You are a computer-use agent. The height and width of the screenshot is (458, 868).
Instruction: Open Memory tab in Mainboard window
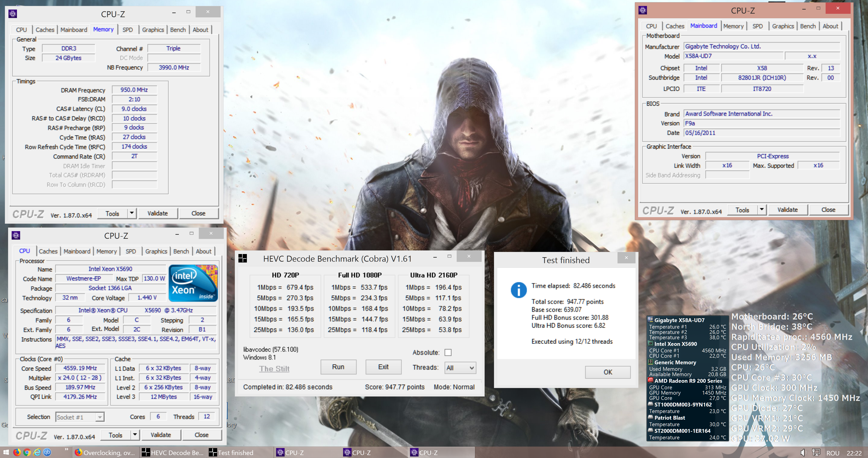(x=733, y=26)
